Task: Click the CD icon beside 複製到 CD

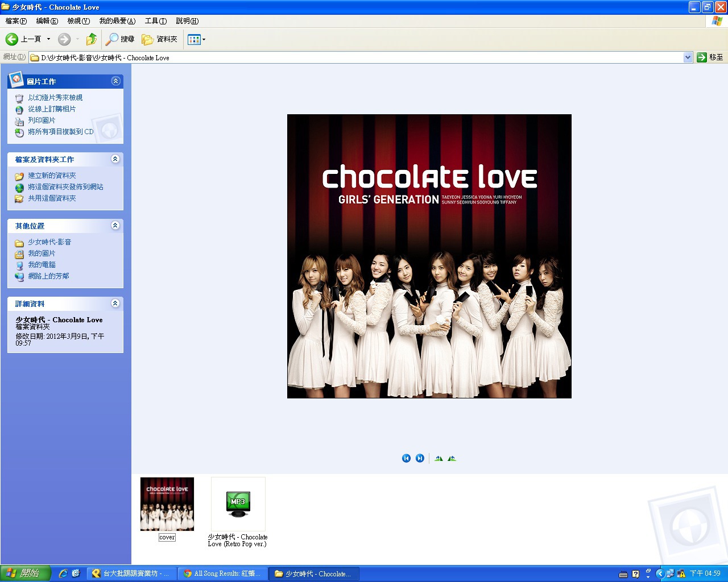Action: coord(19,132)
